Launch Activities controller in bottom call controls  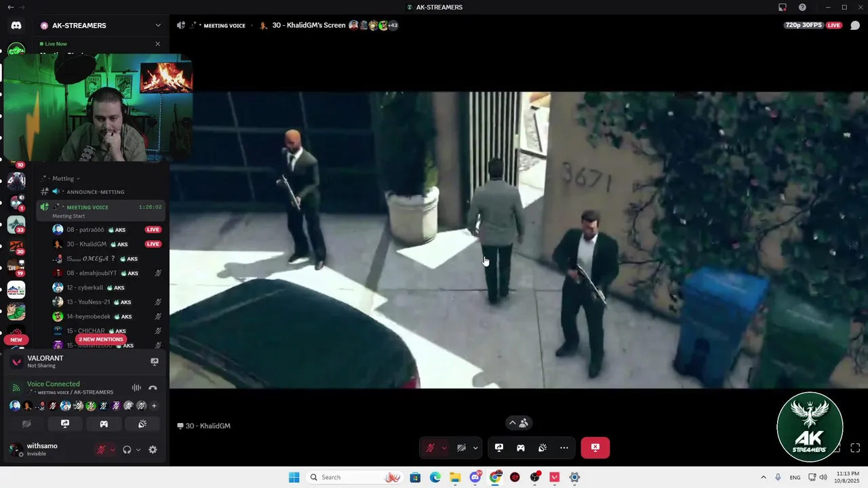pyautogui.click(x=521, y=447)
